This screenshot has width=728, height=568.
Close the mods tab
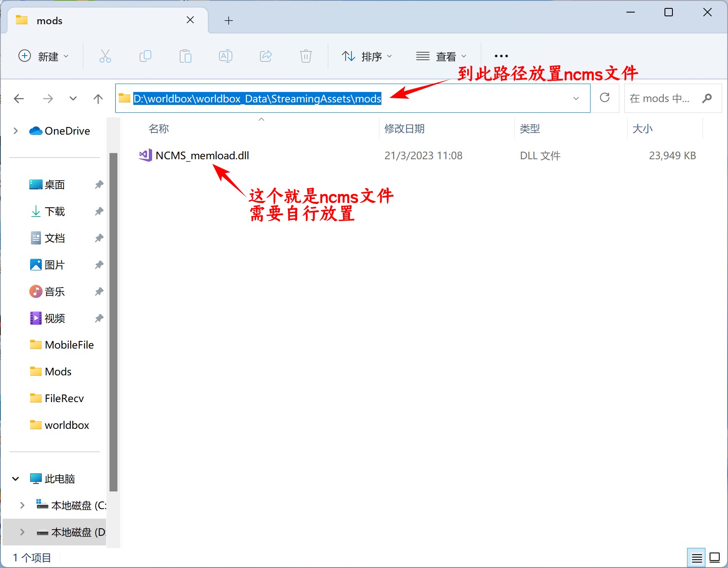pyautogui.click(x=190, y=20)
